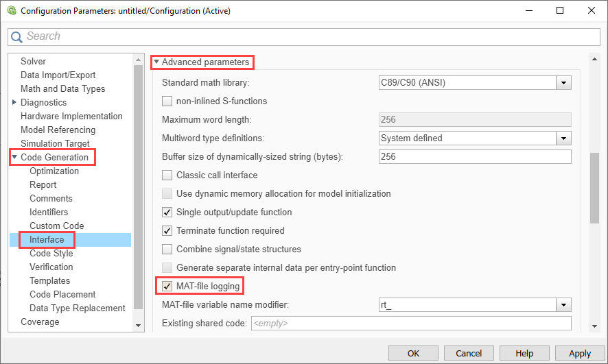608x364 pixels.
Task: Select Verification in the tree
Action: (x=51, y=267)
